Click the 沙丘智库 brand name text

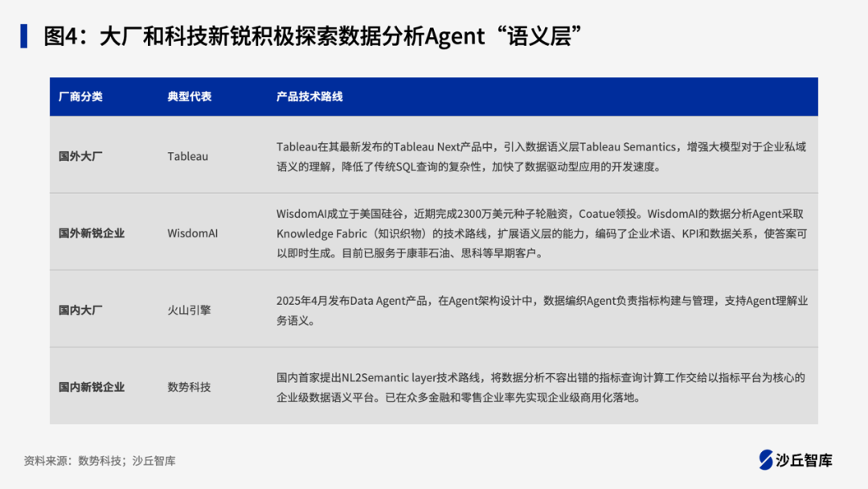804,460
